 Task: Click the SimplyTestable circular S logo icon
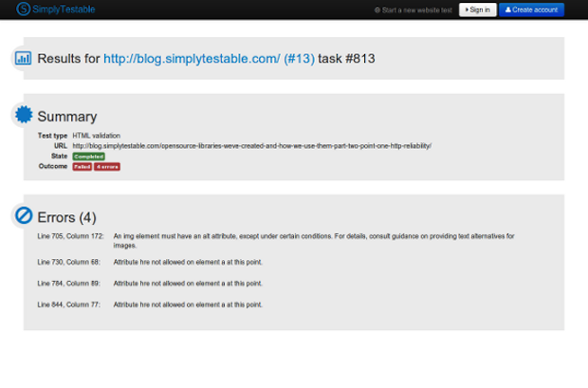24,9
